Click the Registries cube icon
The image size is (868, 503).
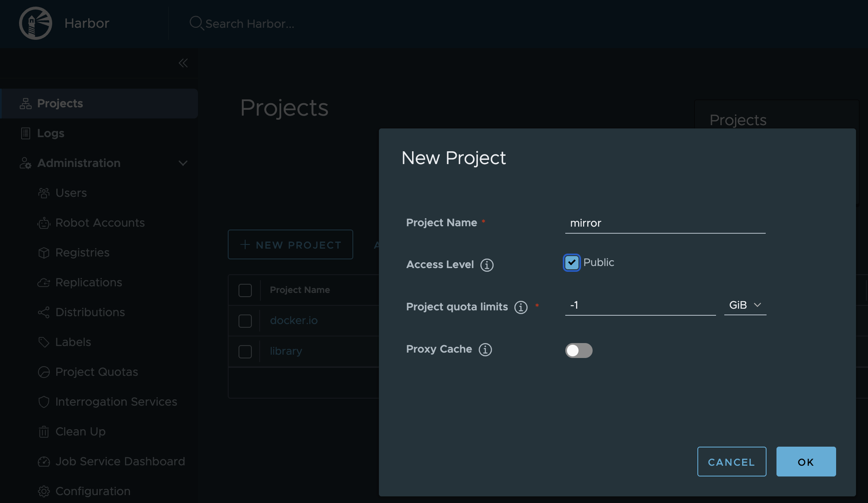[x=44, y=253]
